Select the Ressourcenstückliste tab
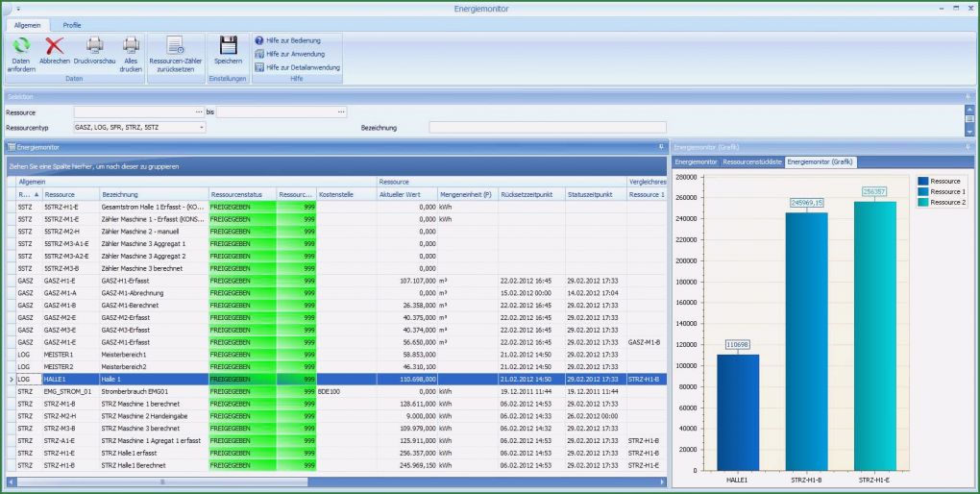 coord(752,161)
